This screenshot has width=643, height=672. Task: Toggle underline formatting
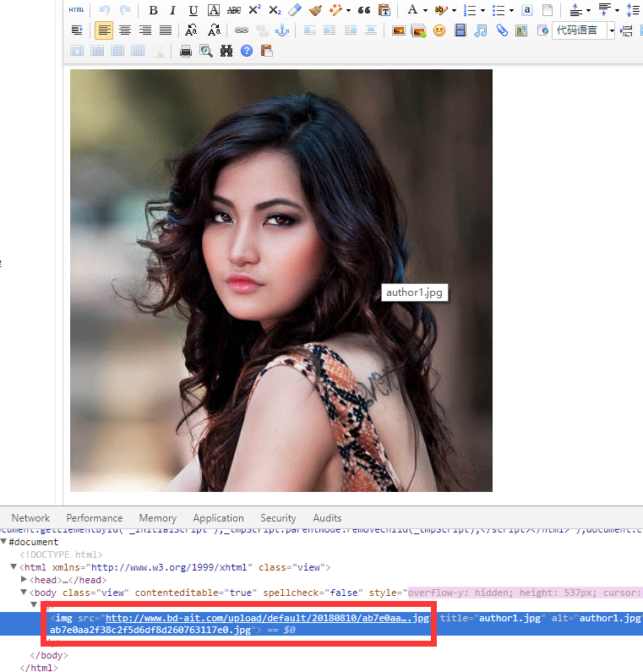(x=193, y=10)
